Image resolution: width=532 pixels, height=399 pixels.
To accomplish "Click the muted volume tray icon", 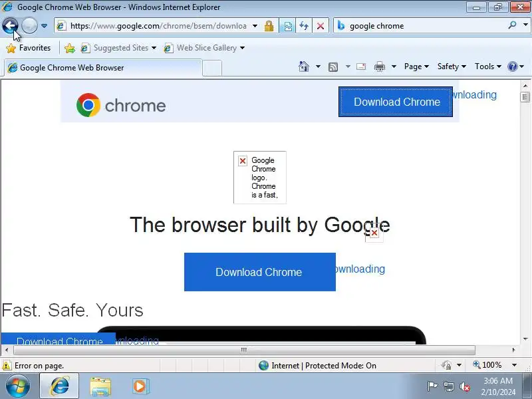I will pyautogui.click(x=464, y=386).
